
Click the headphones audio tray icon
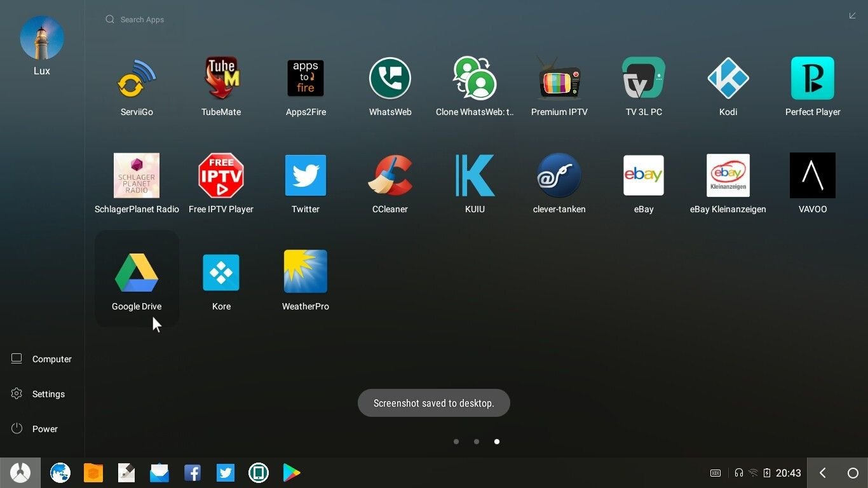739,473
